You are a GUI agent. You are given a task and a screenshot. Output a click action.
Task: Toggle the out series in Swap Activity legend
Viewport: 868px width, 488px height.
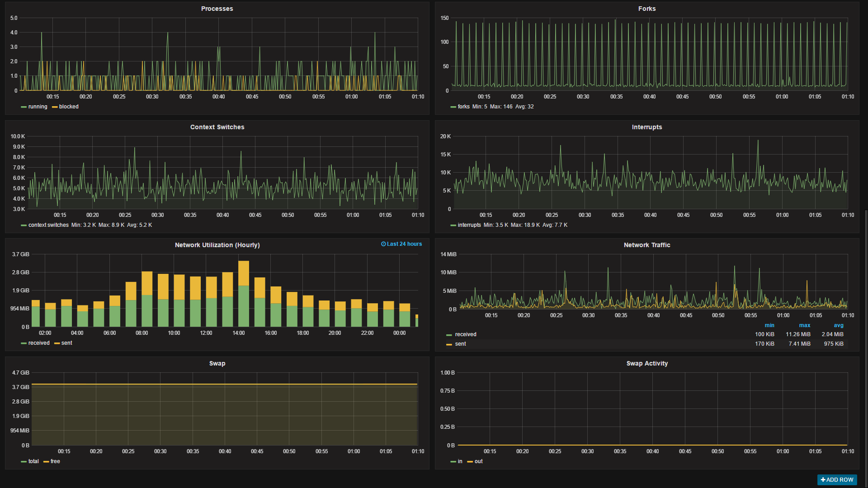click(478, 461)
